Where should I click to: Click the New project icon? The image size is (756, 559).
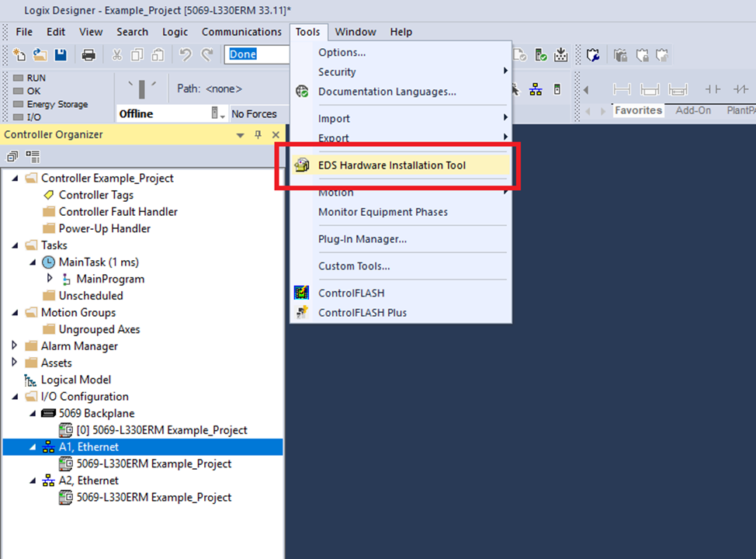19,55
